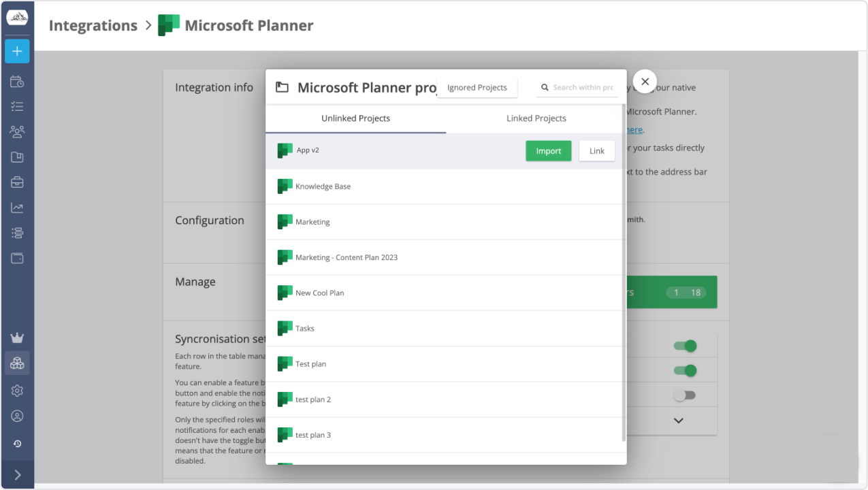Turn off the second enabled sync toggle
Viewport: 868px width, 490px height.
(685, 370)
